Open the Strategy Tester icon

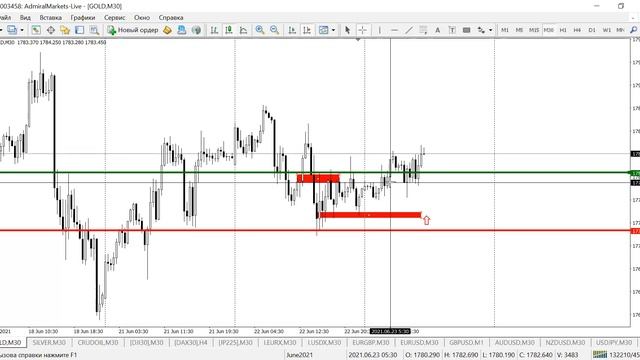point(94,30)
